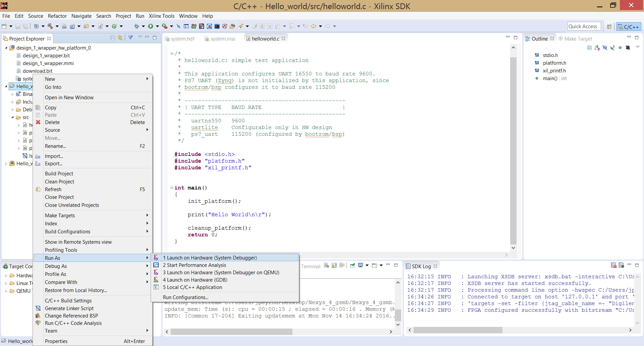
Task: Click the green Run toolbar button
Action: (x=151, y=26)
